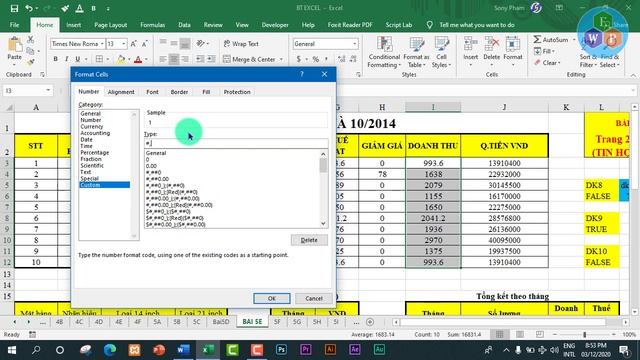Toggle Italic formatting in ribbon
The height and width of the screenshot is (360, 640).
coord(67,59)
